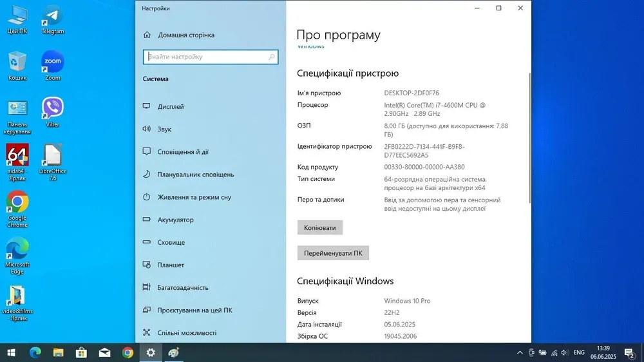Image resolution: width=644 pixels, height=362 pixels.
Task: Select Багатозадачність in the sidebar
Action: pos(182,287)
